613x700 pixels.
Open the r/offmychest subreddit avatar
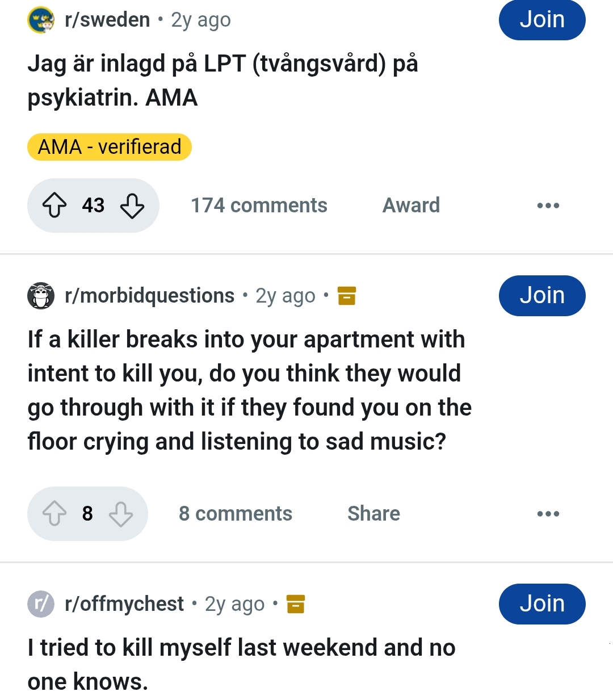click(41, 603)
